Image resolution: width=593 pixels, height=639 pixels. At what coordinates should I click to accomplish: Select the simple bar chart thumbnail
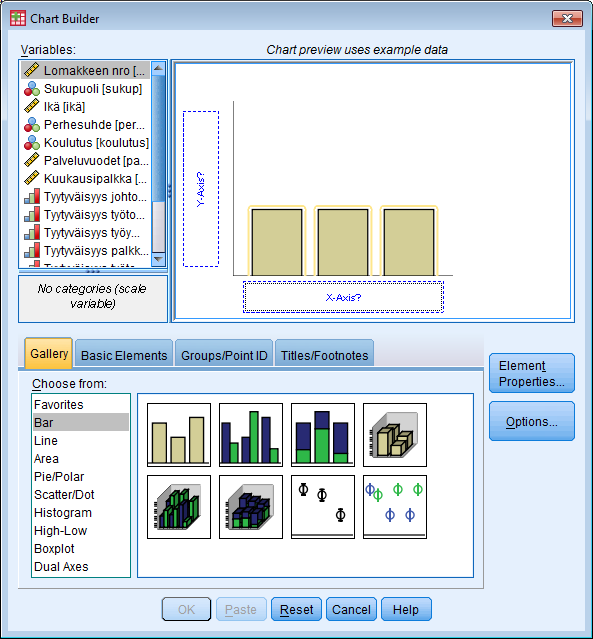point(179,435)
